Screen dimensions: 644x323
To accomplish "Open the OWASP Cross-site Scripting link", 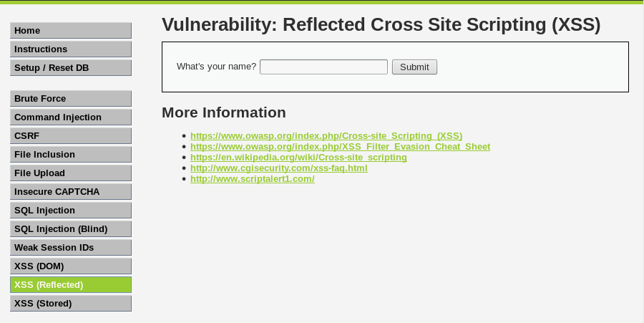I will point(326,136).
